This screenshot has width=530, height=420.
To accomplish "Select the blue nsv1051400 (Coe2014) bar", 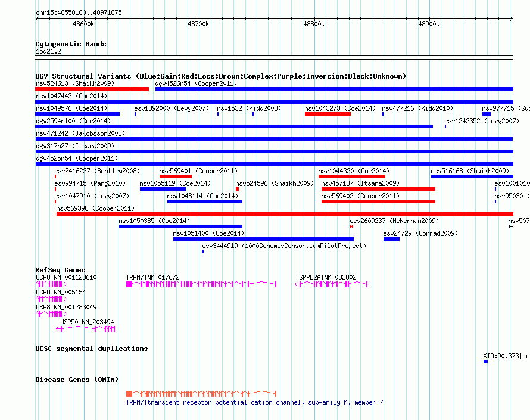I will 263,239.
